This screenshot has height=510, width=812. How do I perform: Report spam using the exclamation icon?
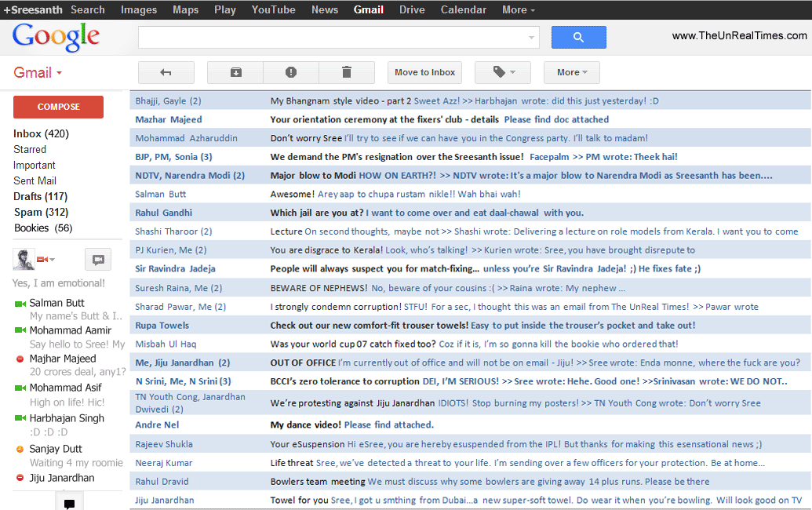click(x=291, y=72)
